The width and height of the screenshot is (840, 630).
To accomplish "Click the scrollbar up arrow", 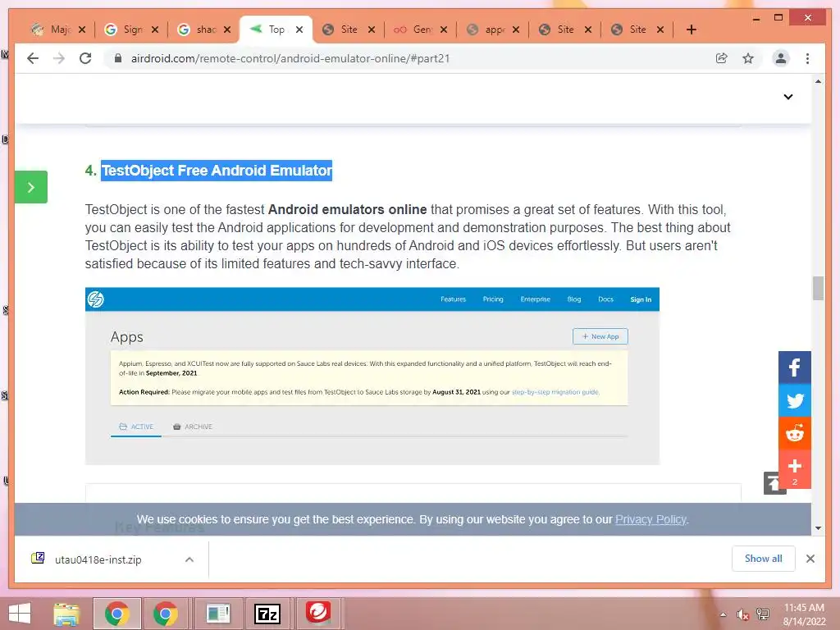I will click(818, 81).
